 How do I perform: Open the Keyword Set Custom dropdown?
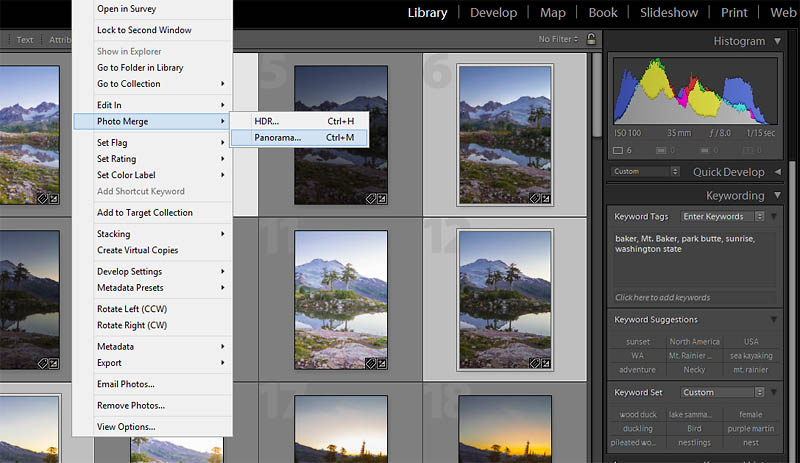[x=722, y=392]
